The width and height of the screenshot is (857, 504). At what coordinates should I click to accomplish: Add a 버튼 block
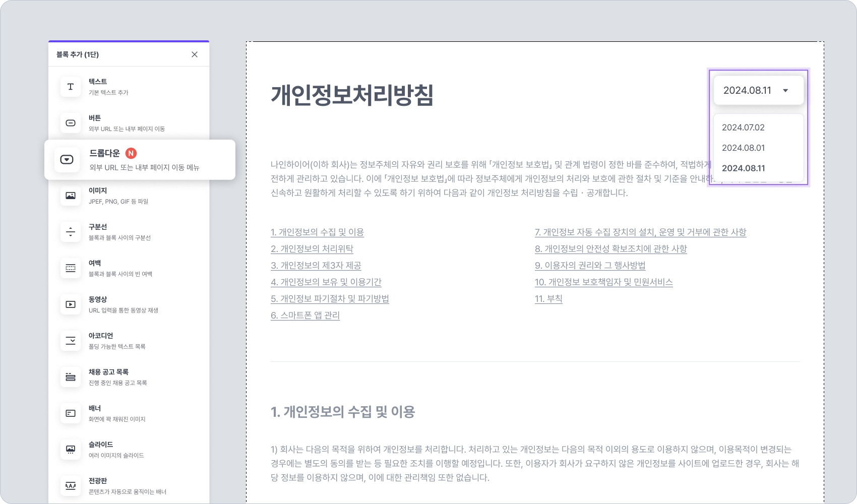point(129,123)
